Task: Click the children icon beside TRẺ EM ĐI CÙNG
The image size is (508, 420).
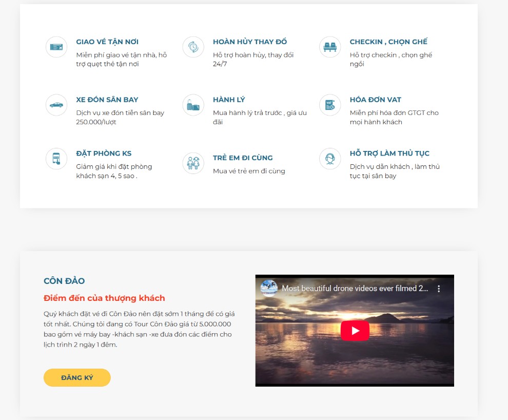Action: [x=193, y=163]
